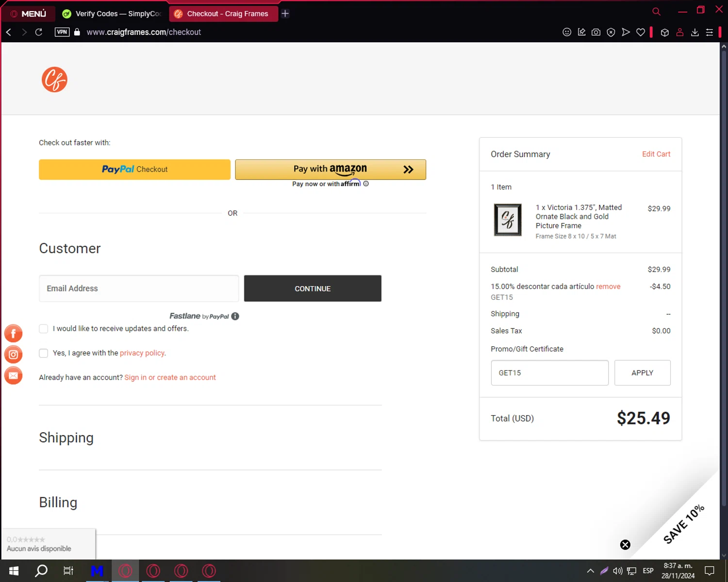
Task: Open Instagram social icon
Action: pyautogui.click(x=13, y=355)
